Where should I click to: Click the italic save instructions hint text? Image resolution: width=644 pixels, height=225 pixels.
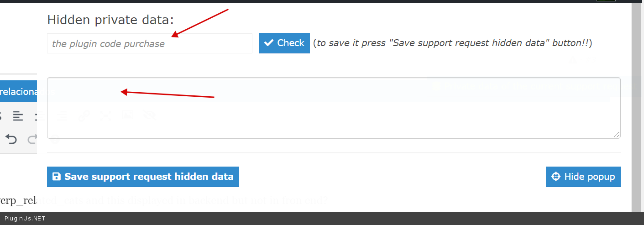point(452,43)
